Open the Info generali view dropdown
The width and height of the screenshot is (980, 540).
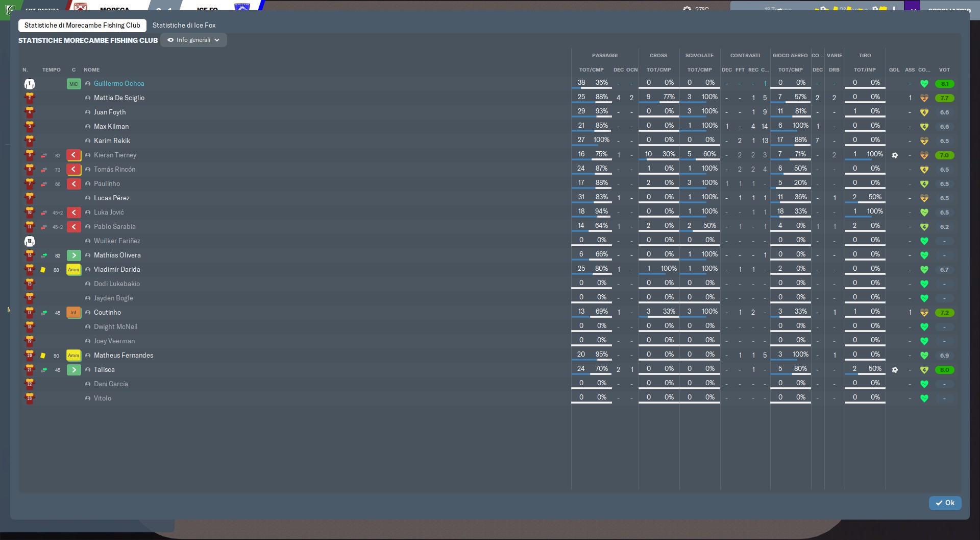pos(193,40)
